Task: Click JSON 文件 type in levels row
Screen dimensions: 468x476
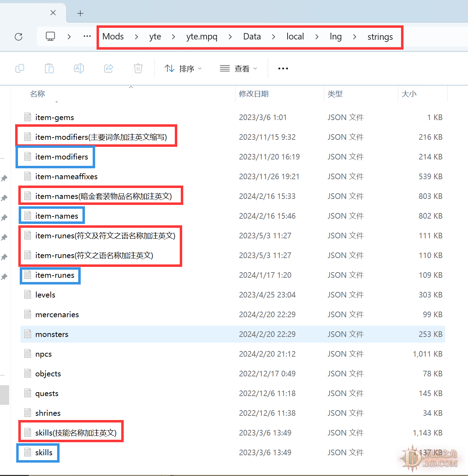Action: (345, 295)
